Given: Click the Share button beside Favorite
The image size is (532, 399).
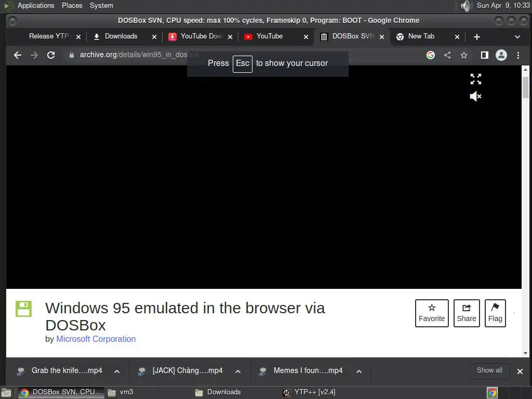Looking at the screenshot, I should [x=467, y=313].
